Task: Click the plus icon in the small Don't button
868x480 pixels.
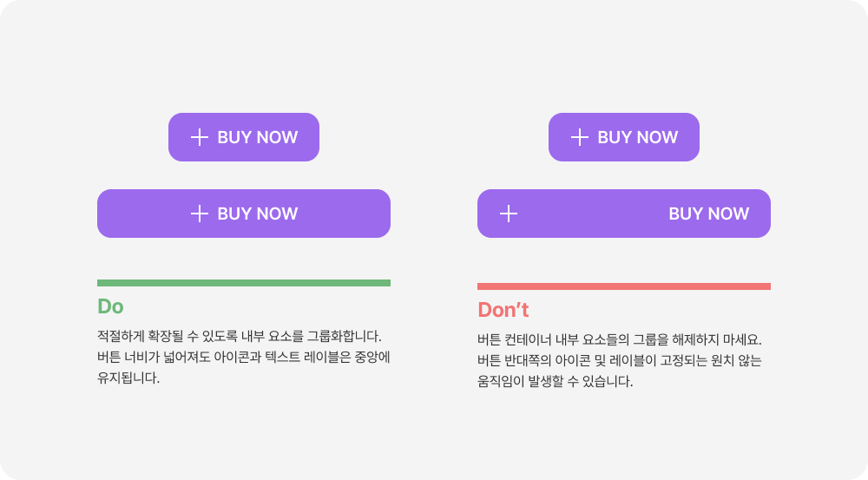Action: [x=580, y=137]
